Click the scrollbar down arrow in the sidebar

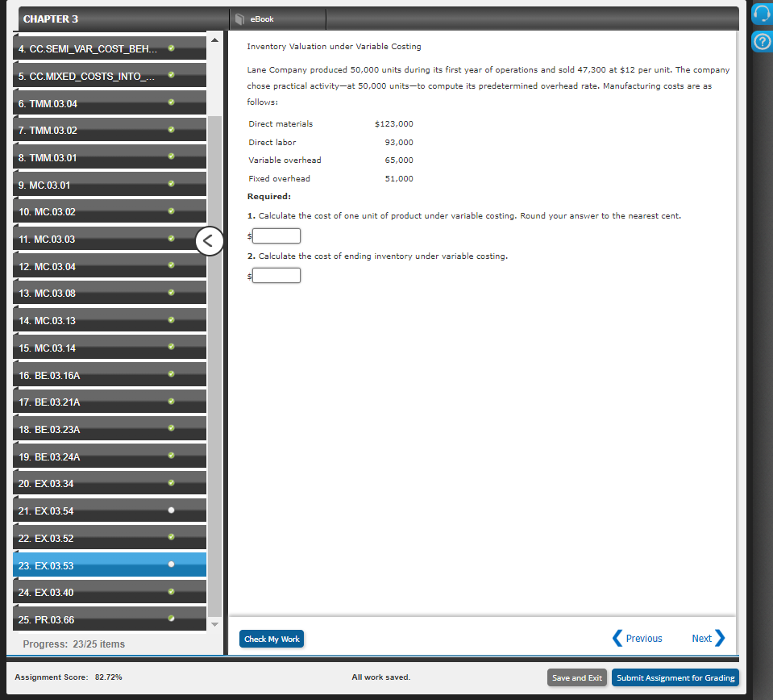[214, 624]
